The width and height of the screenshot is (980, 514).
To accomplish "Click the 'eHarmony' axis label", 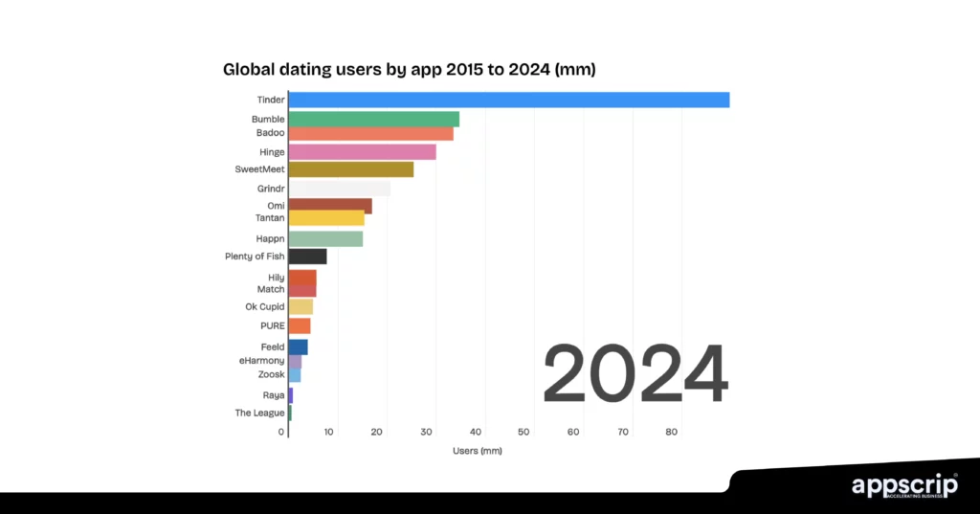I will pyautogui.click(x=261, y=361).
